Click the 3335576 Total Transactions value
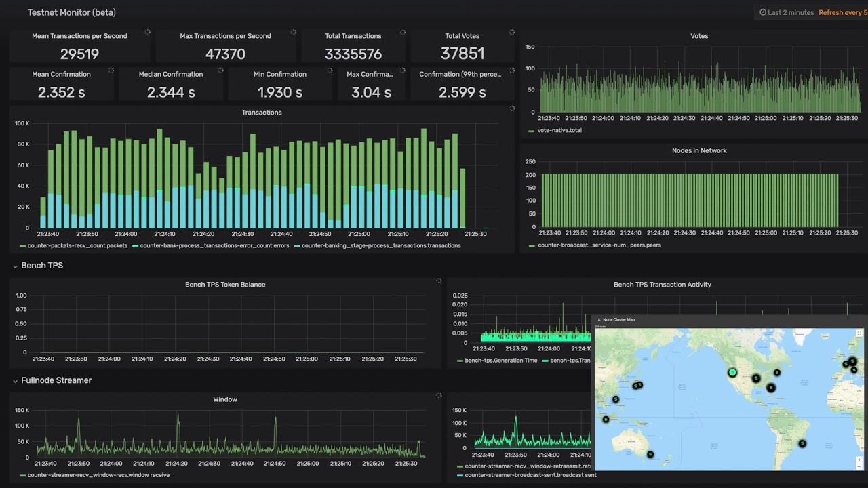868x488 pixels. tap(353, 54)
